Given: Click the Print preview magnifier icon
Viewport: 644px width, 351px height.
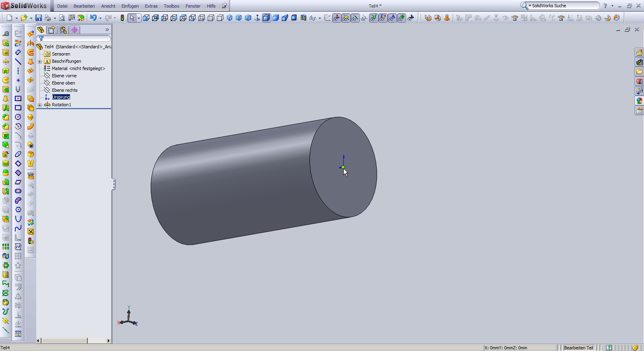Looking at the screenshot, I should click(62, 18).
